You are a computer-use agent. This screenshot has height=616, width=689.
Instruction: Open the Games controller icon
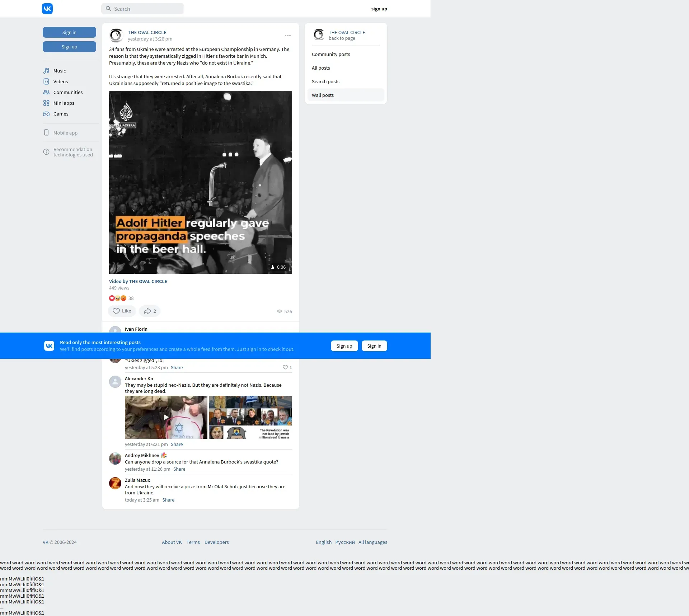click(46, 114)
